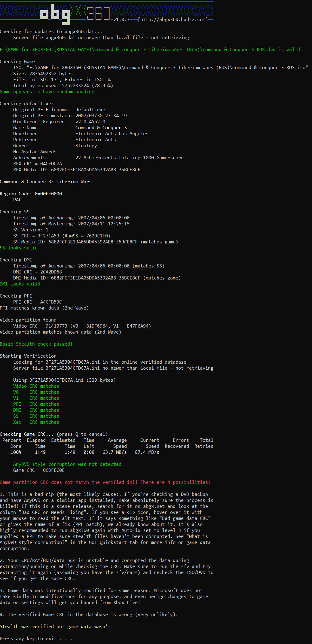Click red 'Game partition CRC does not match' error

(105, 482)
